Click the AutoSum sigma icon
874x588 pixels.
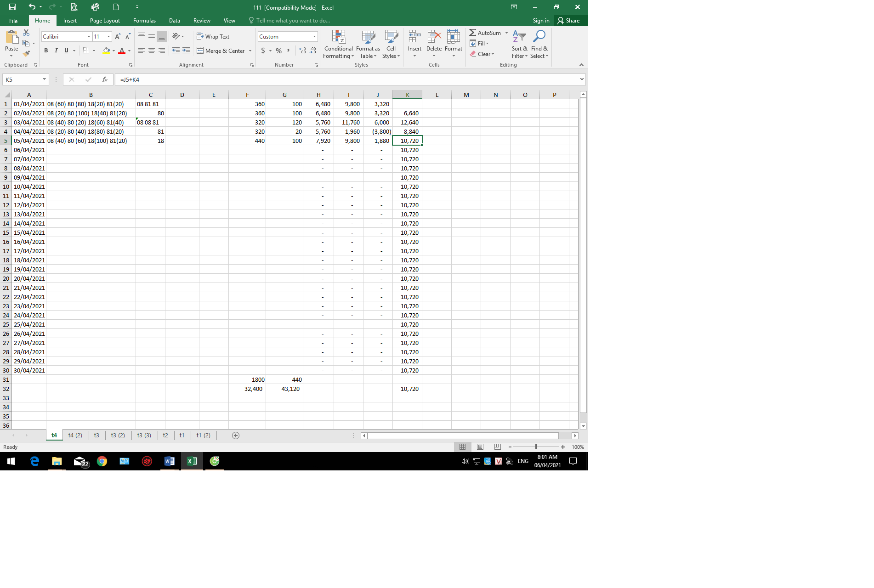coord(473,33)
